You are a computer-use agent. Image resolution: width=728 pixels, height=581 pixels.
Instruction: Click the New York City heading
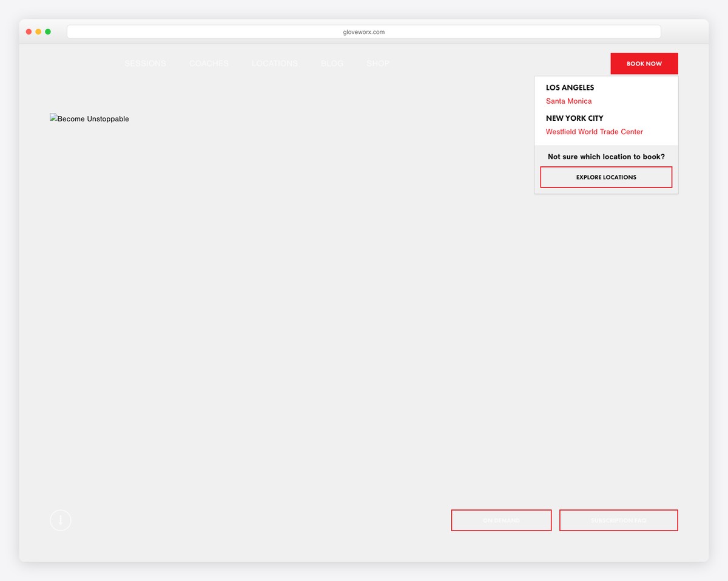point(575,118)
